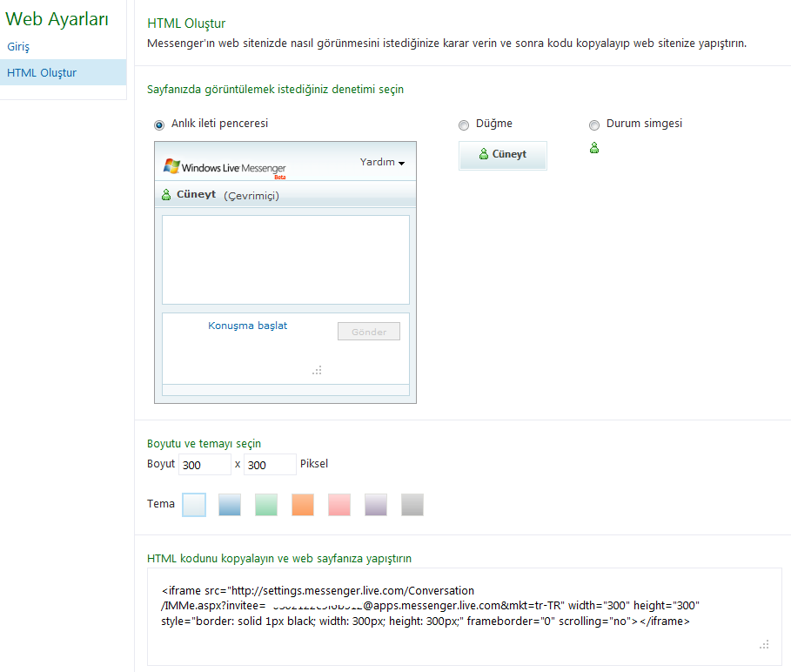Viewport: 791px width, 672px height.
Task: Choose the blue theme swatch
Action: tap(230, 505)
